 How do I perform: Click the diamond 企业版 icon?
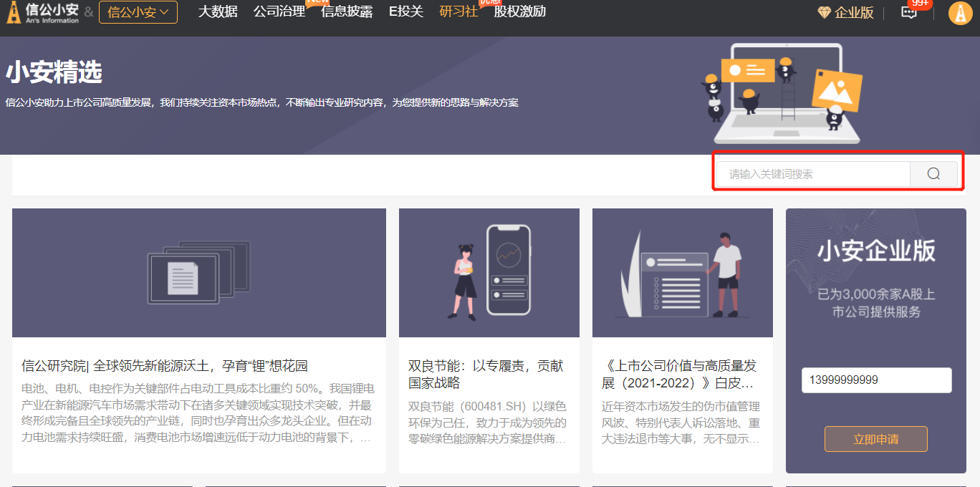(x=825, y=13)
